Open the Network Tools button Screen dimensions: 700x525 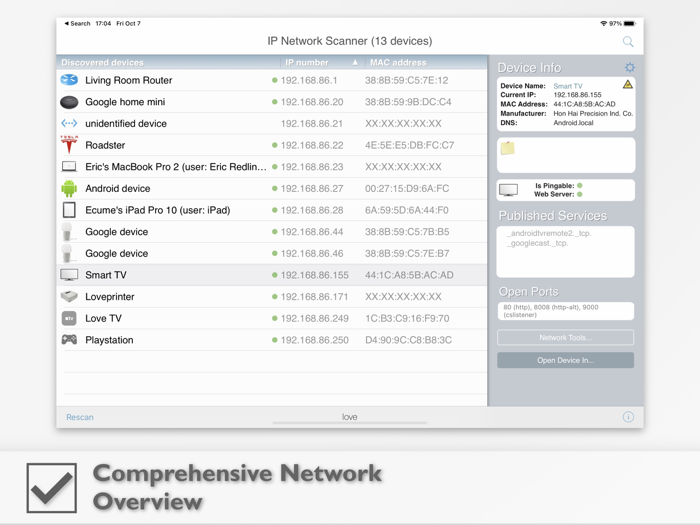click(565, 338)
